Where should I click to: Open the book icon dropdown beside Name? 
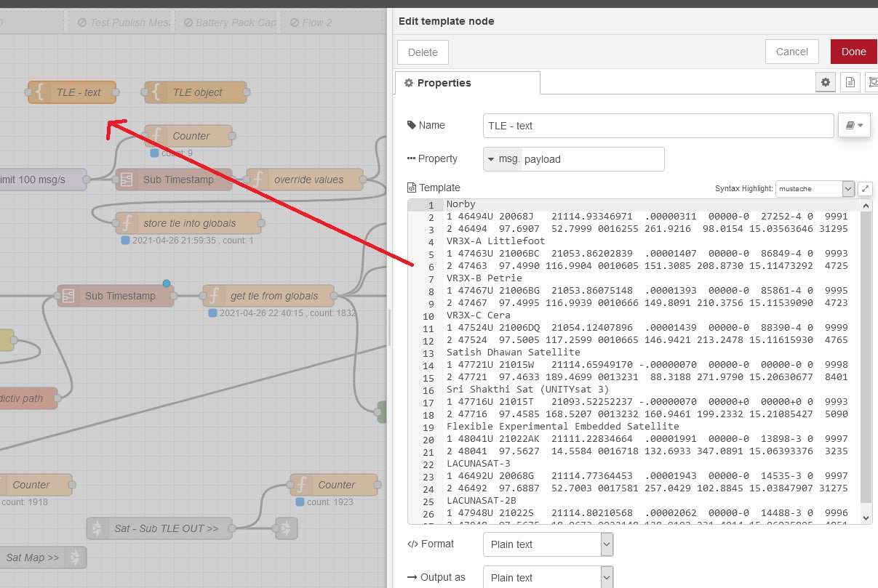coord(854,126)
